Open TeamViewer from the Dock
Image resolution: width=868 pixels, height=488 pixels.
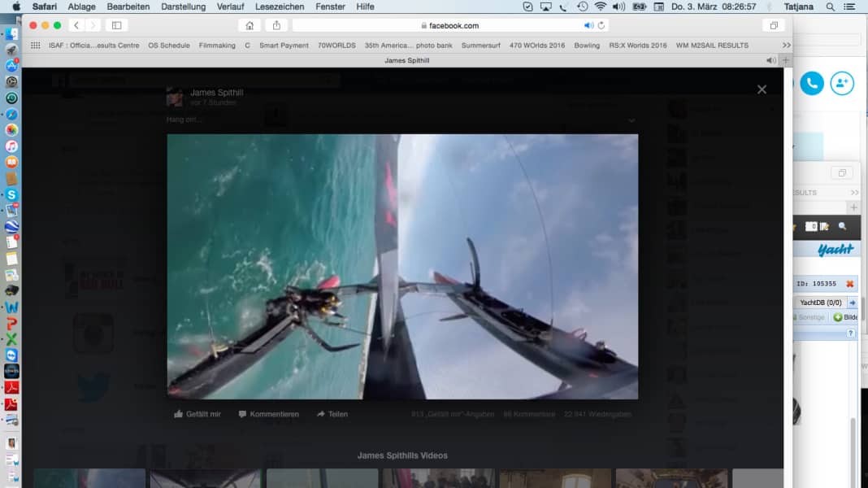(x=11, y=355)
